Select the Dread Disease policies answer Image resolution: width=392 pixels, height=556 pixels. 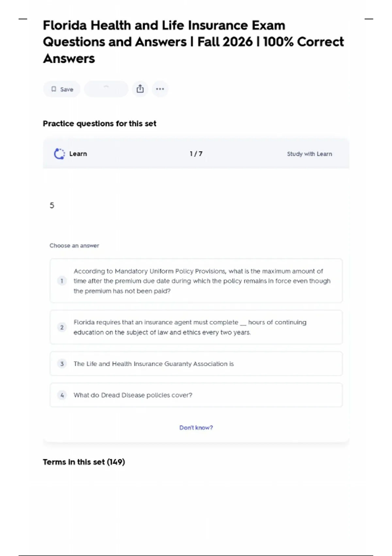coord(196,395)
